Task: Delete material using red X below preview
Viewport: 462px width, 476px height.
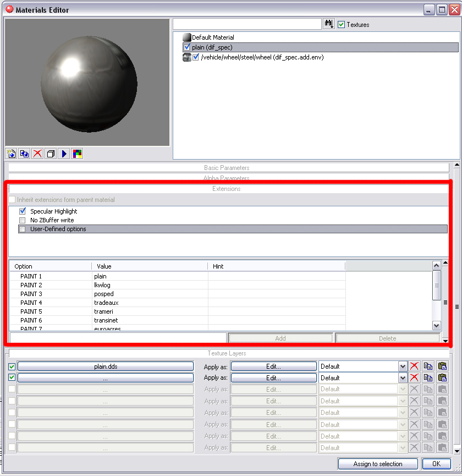Action: pos(37,154)
